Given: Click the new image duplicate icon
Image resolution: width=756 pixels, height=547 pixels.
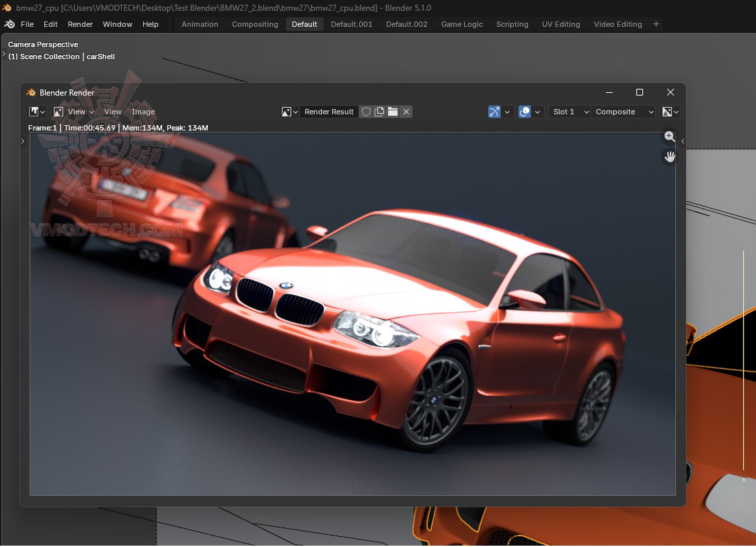Looking at the screenshot, I should click(379, 112).
